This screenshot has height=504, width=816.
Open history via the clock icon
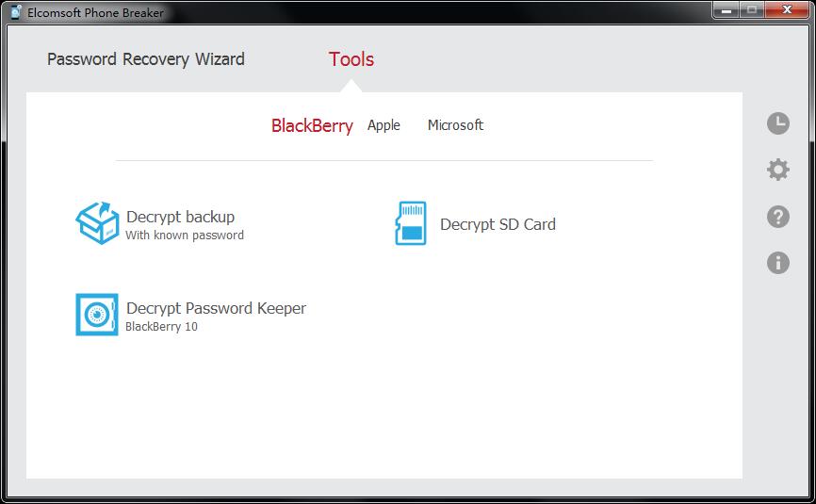pyautogui.click(x=778, y=123)
